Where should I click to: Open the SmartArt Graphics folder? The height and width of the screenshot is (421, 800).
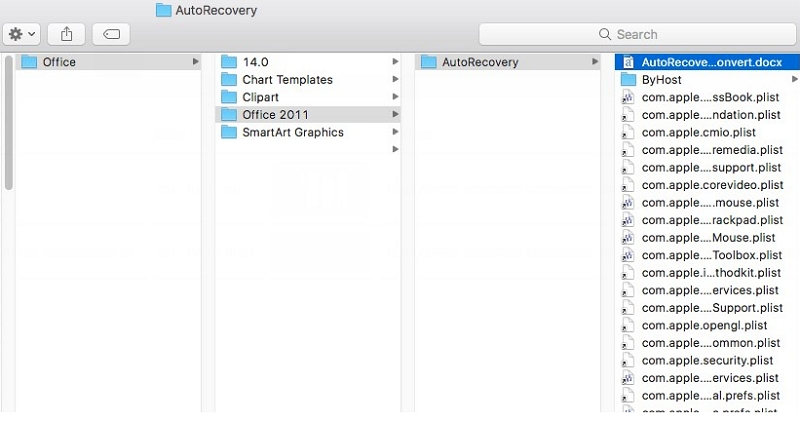292,132
